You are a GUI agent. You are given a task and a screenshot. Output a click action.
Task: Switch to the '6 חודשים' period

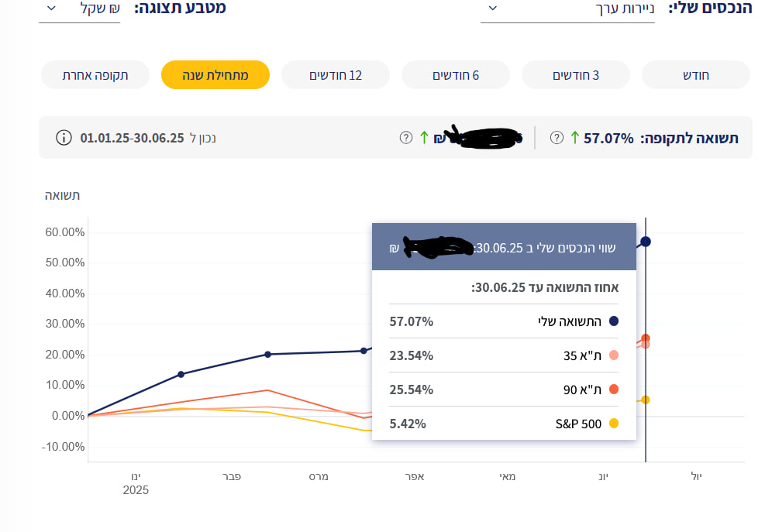[456, 75]
